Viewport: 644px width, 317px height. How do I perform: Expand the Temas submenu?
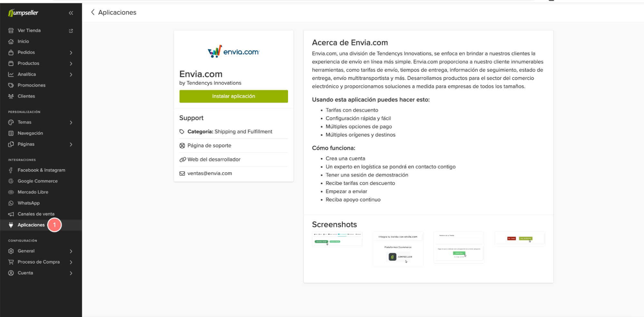(x=71, y=123)
